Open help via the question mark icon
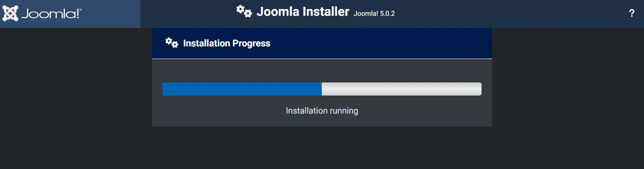This screenshot has width=644, height=169. [632, 14]
